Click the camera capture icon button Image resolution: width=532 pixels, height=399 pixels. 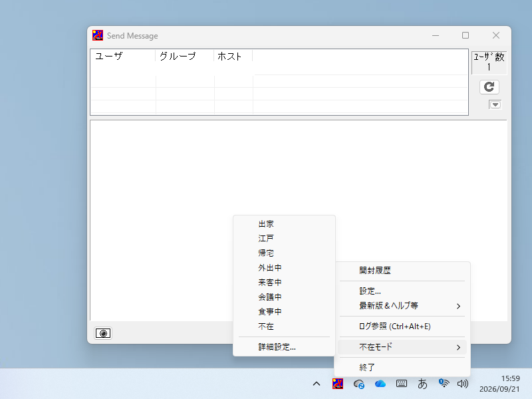(103, 333)
